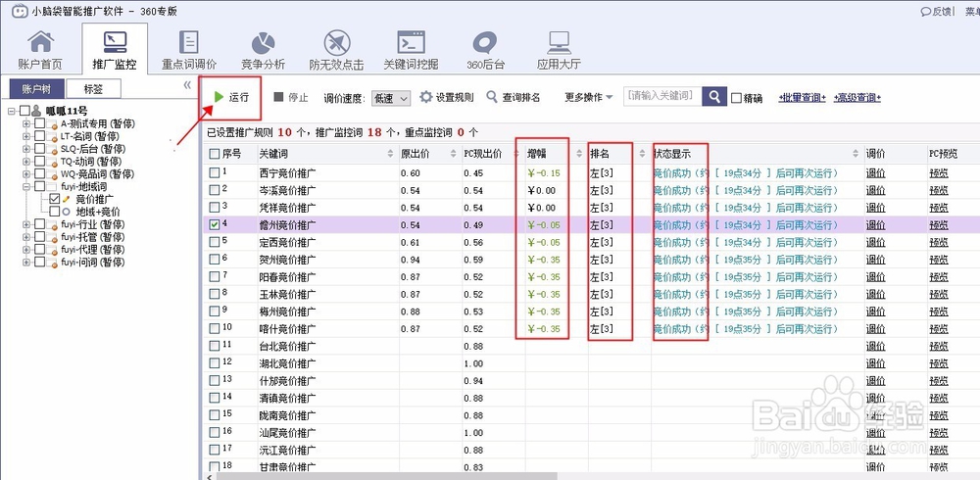980x480 pixels.
Task: Switch to the 标签 tab
Action: point(94,89)
